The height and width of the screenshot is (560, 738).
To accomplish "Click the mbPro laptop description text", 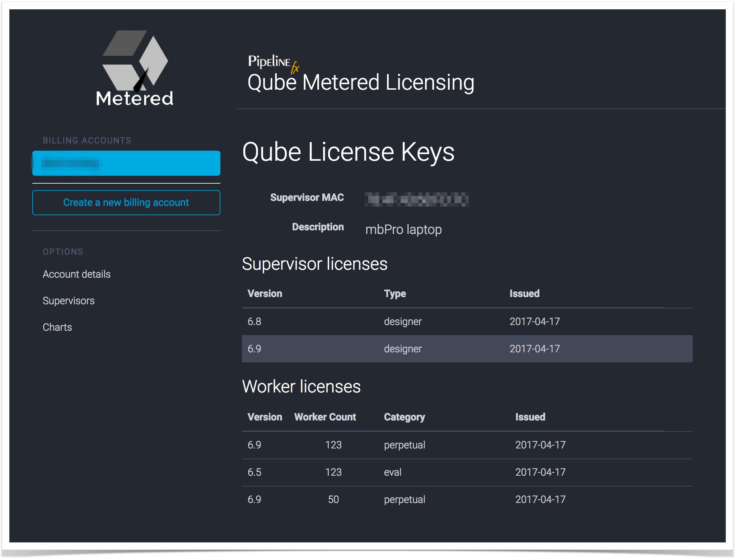I will tap(403, 230).
